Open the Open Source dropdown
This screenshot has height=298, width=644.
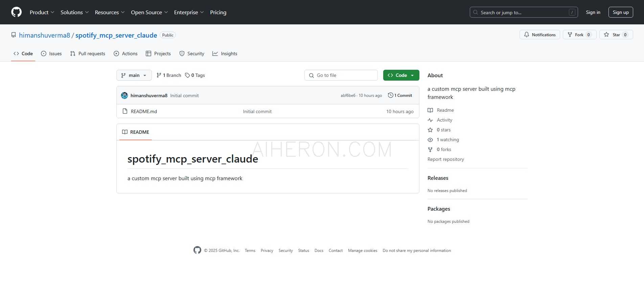pyautogui.click(x=149, y=12)
